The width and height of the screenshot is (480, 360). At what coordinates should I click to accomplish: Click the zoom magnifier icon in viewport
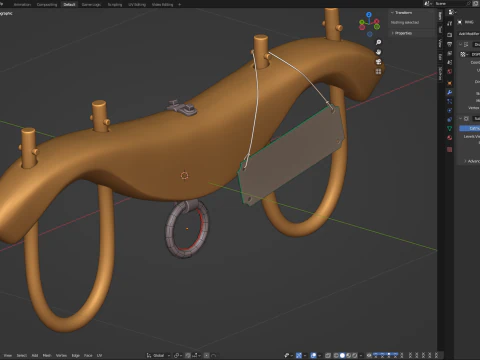point(378,42)
